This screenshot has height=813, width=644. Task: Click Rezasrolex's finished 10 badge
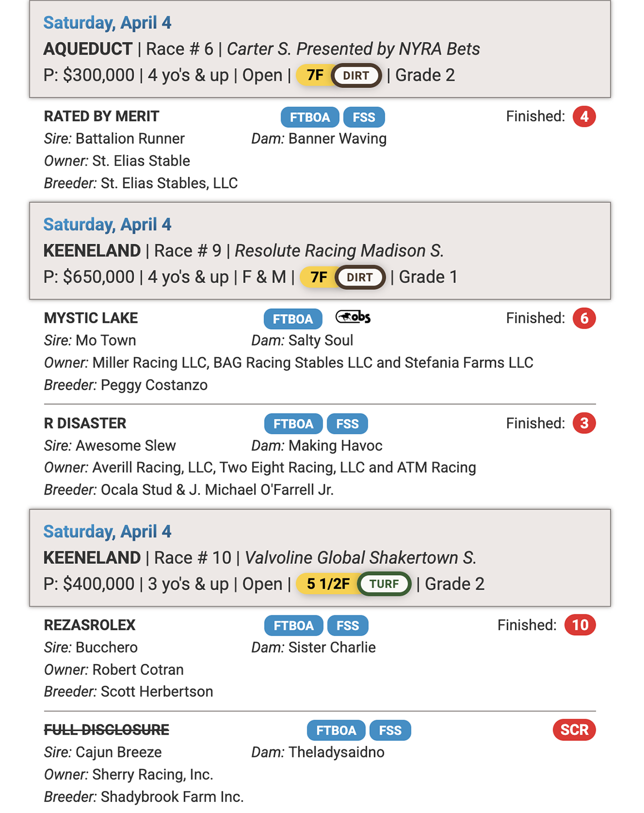(580, 625)
